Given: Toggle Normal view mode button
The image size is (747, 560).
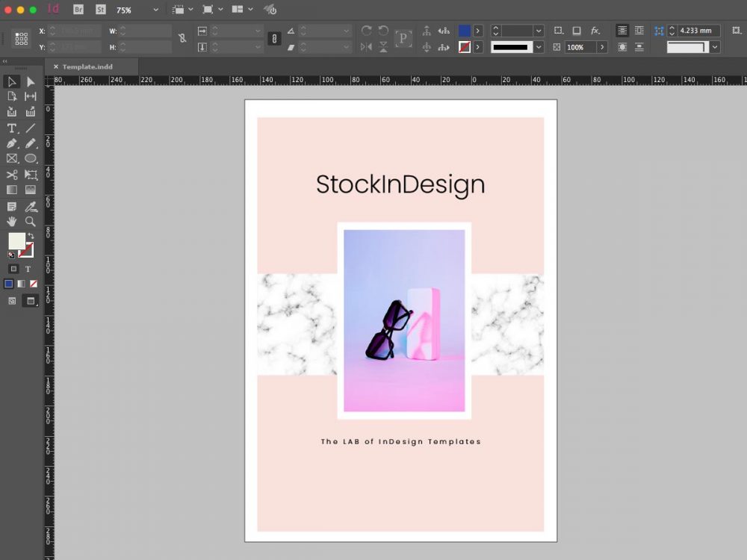Looking at the screenshot, I should [x=12, y=301].
